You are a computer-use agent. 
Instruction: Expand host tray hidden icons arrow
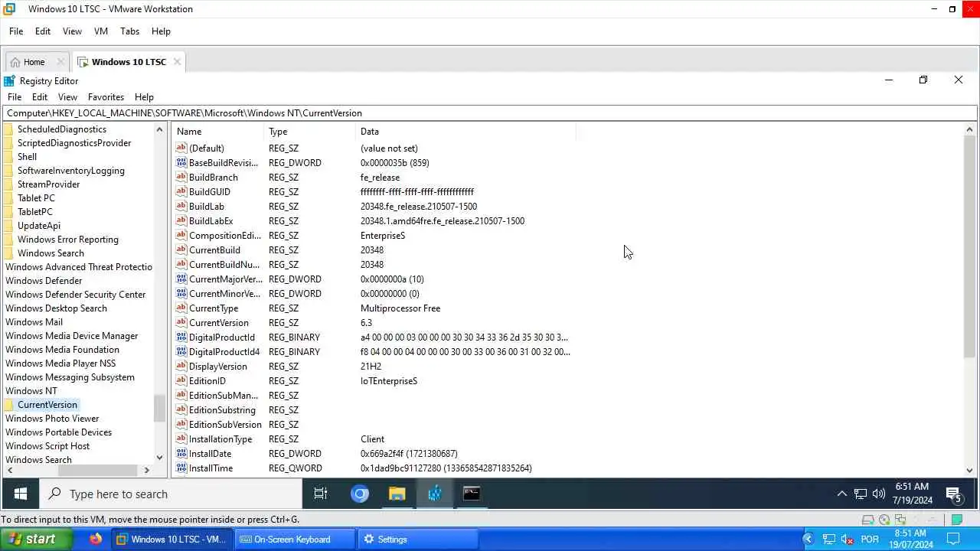pos(808,540)
